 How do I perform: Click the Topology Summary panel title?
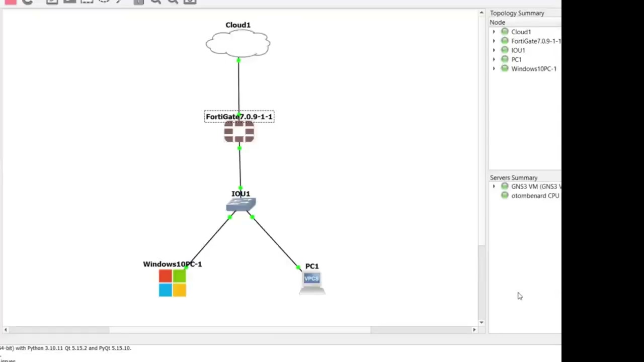(517, 13)
